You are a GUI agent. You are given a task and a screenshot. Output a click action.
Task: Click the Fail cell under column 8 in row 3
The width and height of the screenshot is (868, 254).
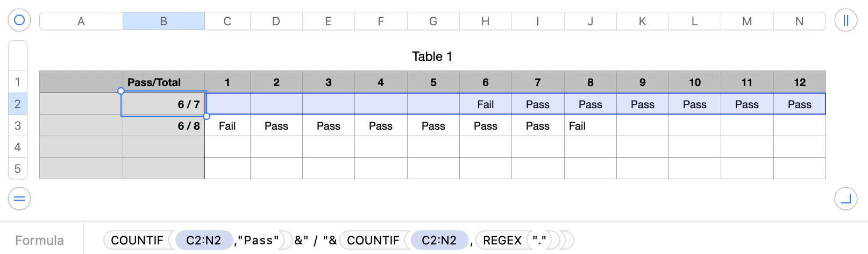click(590, 126)
